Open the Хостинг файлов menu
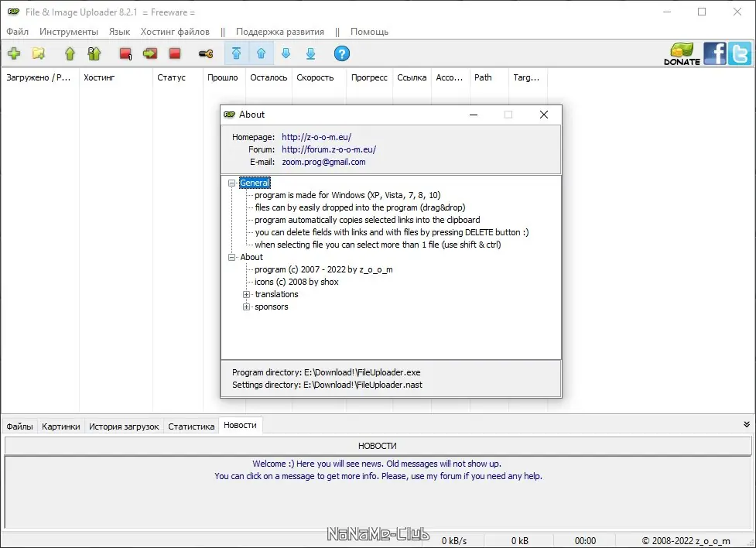Viewport: 756px width, 548px height. (175, 32)
